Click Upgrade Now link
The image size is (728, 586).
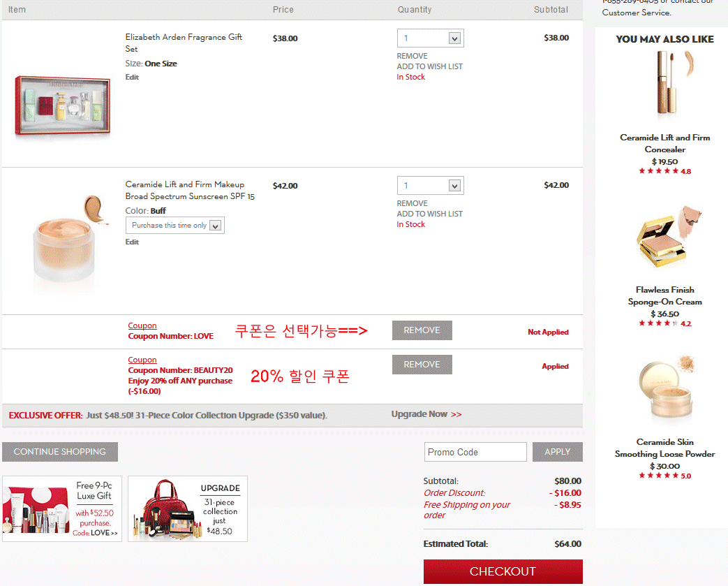point(426,414)
